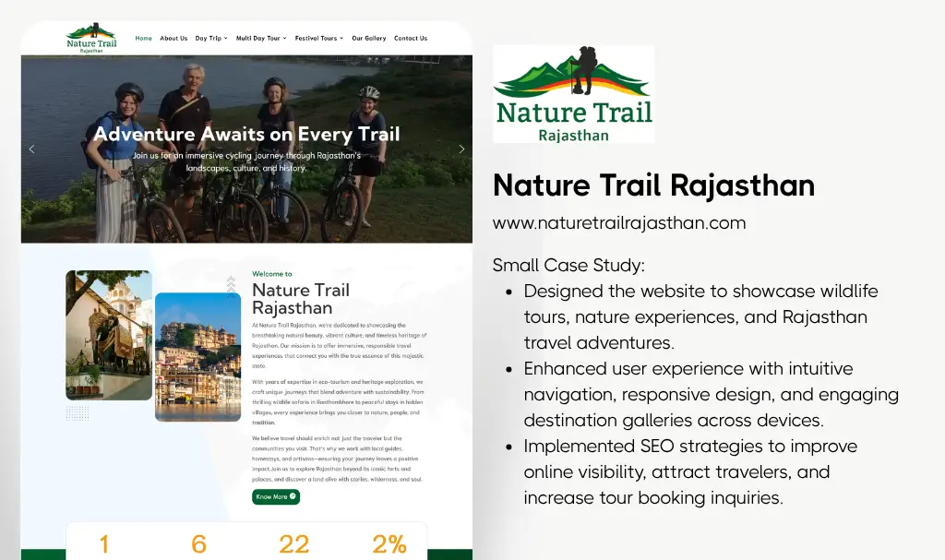The width and height of the screenshot is (945, 560).
Task: Click the Nature Trail logo in website header
Action: pos(91,39)
